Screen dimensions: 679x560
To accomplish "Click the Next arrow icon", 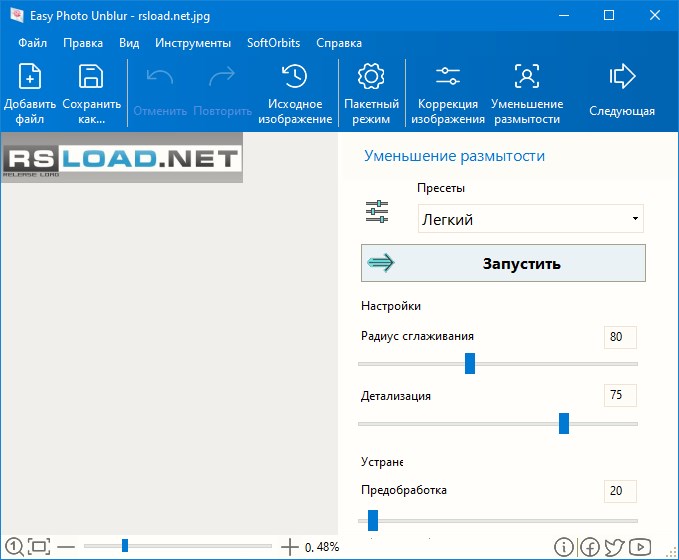I will click(x=622, y=77).
